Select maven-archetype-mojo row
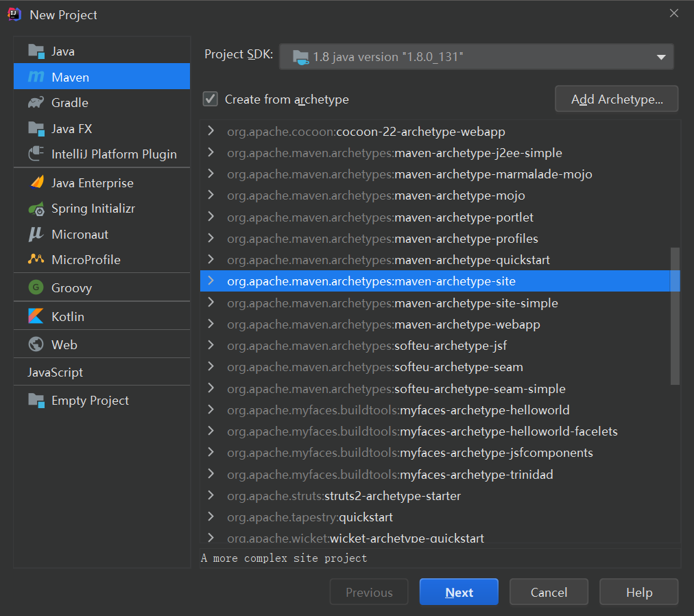The width and height of the screenshot is (694, 616). coord(440,196)
